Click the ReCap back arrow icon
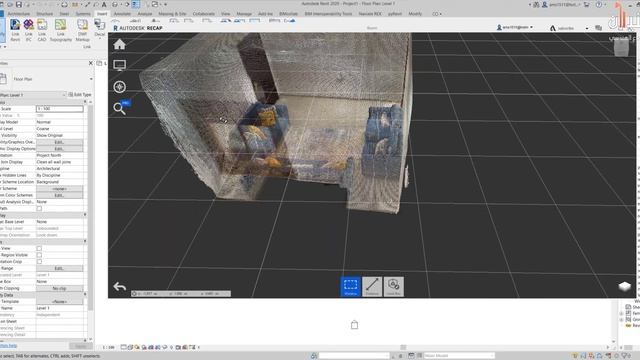640x360 pixels. [120, 287]
